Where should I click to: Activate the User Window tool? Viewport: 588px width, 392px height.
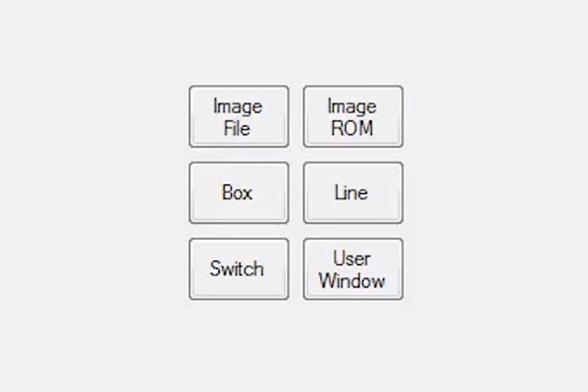[353, 269]
